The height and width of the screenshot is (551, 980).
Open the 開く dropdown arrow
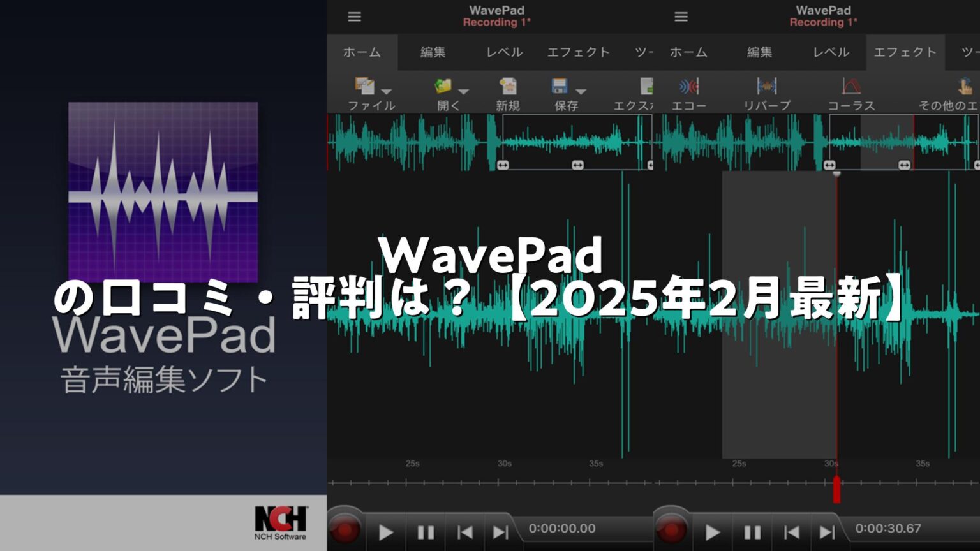(x=464, y=92)
